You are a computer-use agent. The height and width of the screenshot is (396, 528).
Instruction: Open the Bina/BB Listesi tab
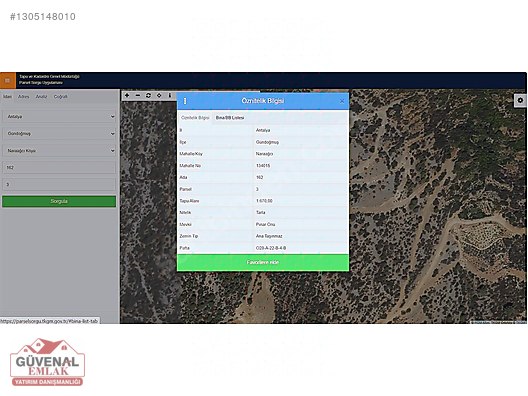(230, 118)
